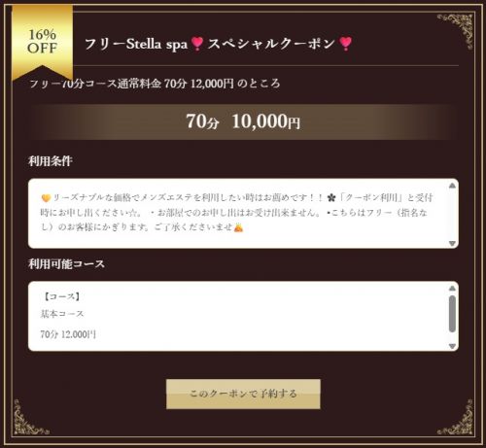Click the 70分 12,000円 course entry
This screenshot has height=448, width=486.
tap(68, 334)
